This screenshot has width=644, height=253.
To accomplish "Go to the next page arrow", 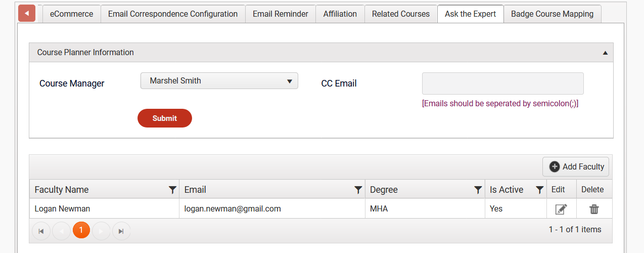I will 101,231.
